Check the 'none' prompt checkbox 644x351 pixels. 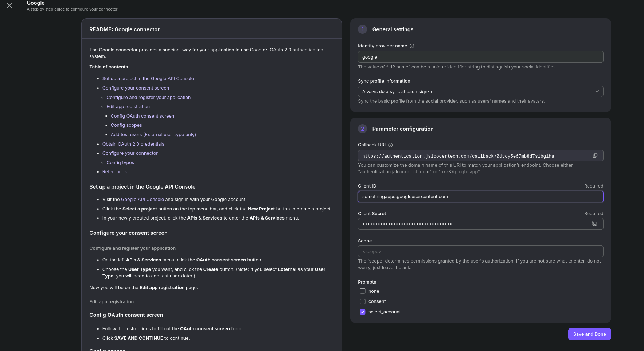click(363, 291)
